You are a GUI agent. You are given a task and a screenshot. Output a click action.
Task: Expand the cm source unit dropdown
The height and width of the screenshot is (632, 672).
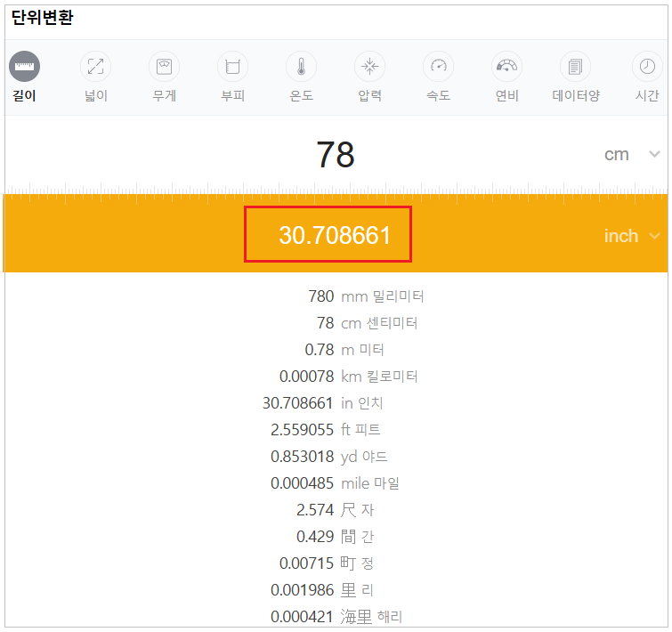tap(632, 154)
